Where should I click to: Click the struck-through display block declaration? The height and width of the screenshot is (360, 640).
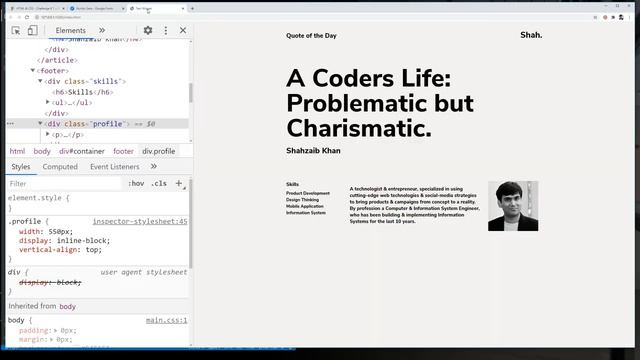[50, 282]
